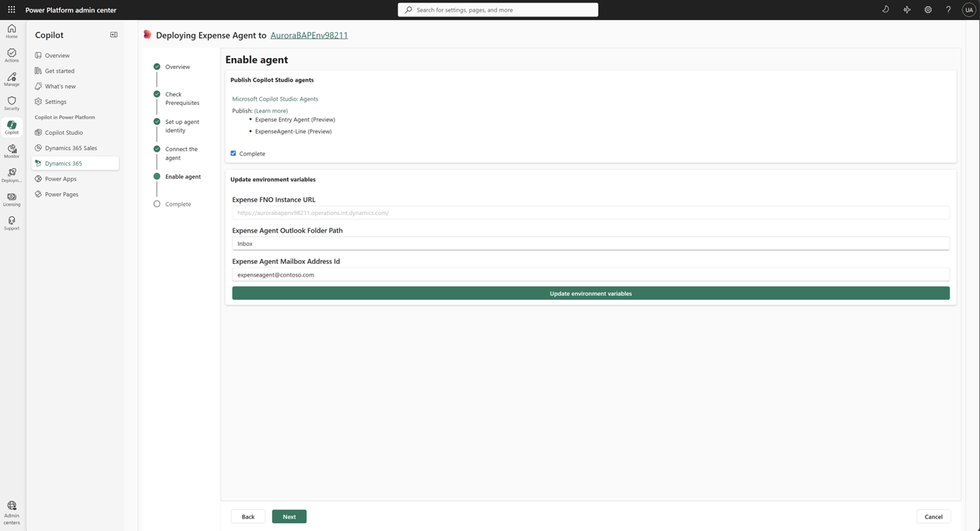Open help via the question mark icon
This screenshot has width=980, height=531.
click(x=948, y=9)
